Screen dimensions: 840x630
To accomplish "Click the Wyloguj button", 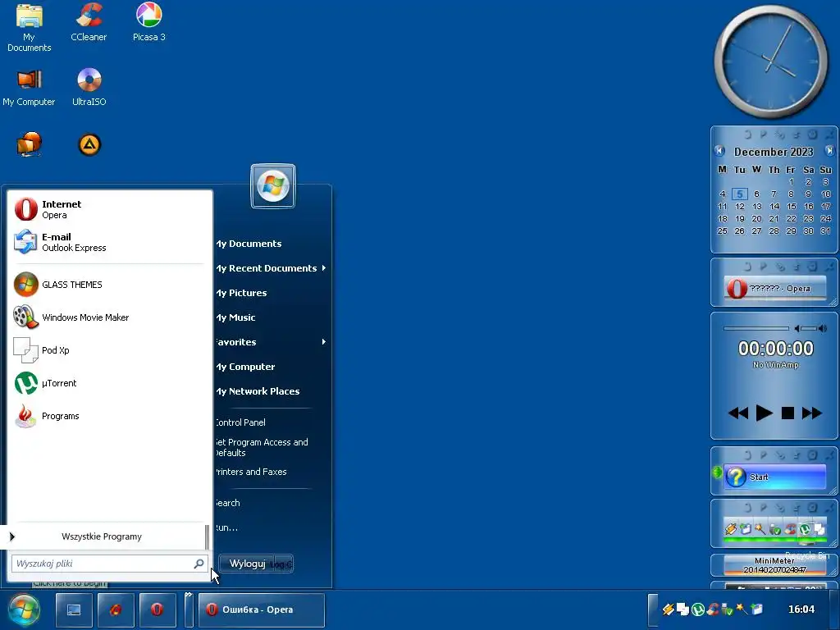I will click(x=248, y=564).
